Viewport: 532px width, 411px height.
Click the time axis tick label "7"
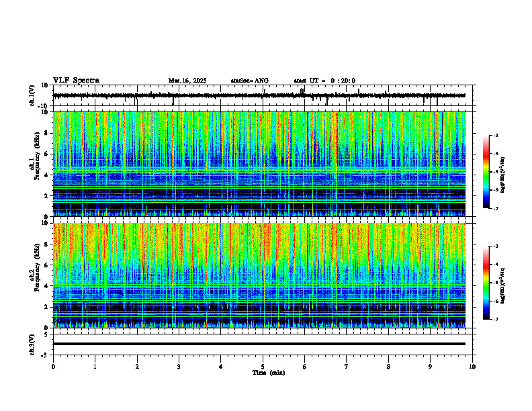click(347, 367)
